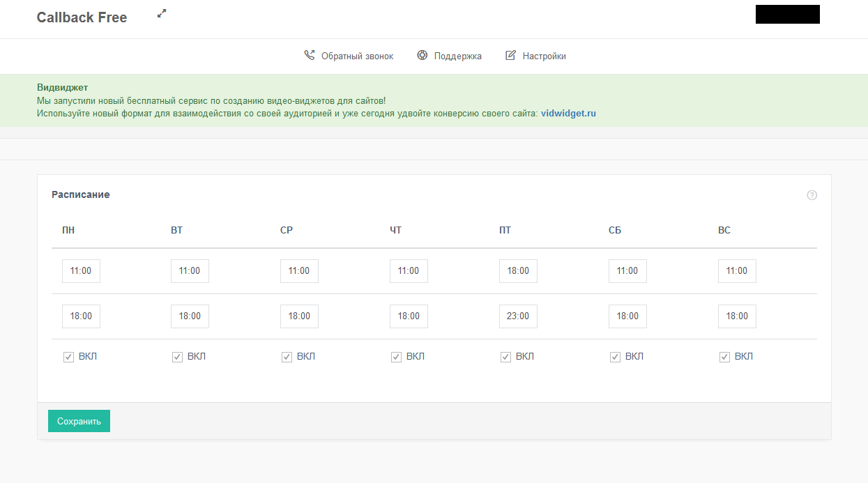
Task: Edit the ПТ end time field 23:00
Action: point(518,316)
